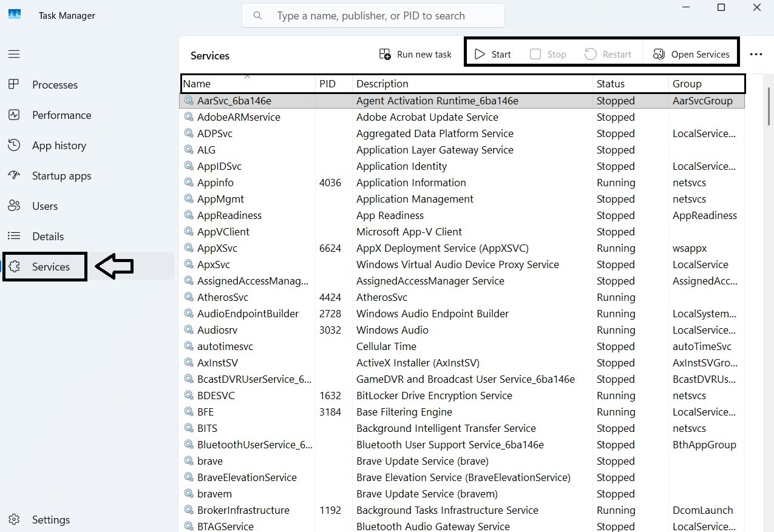
Task: Click the AppVClient gear icon
Action: click(189, 232)
